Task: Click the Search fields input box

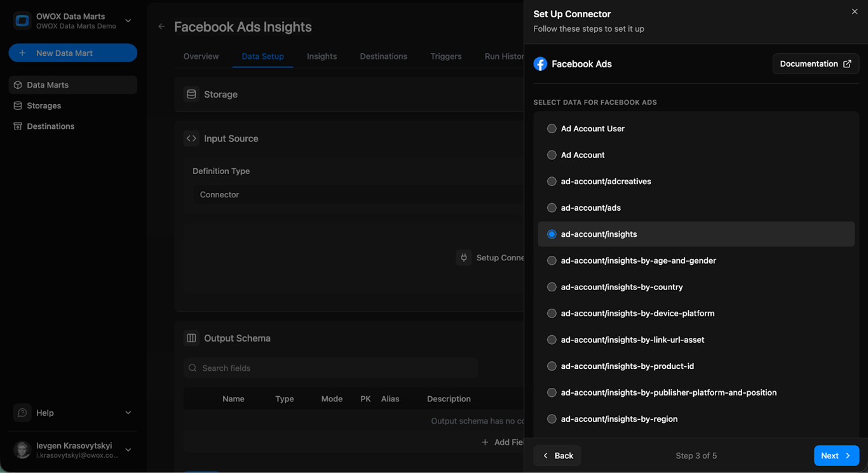Action: (x=330, y=368)
